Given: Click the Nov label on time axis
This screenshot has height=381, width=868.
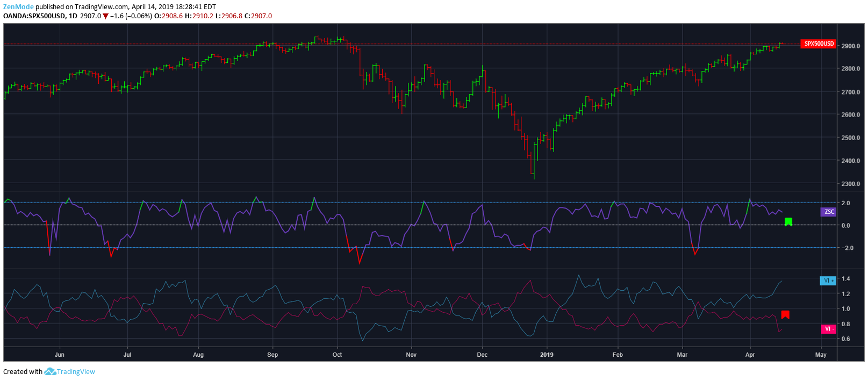Looking at the screenshot, I should [411, 355].
